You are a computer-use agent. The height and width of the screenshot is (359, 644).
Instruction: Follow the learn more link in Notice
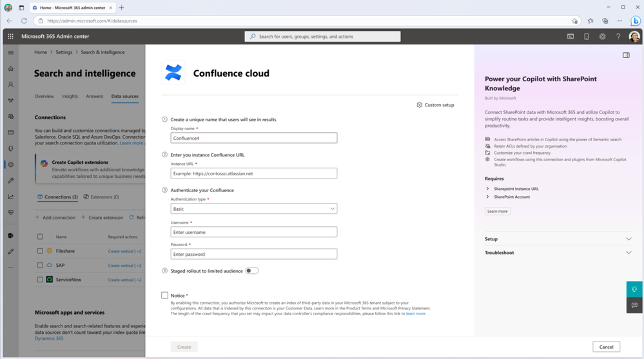pos(416,314)
